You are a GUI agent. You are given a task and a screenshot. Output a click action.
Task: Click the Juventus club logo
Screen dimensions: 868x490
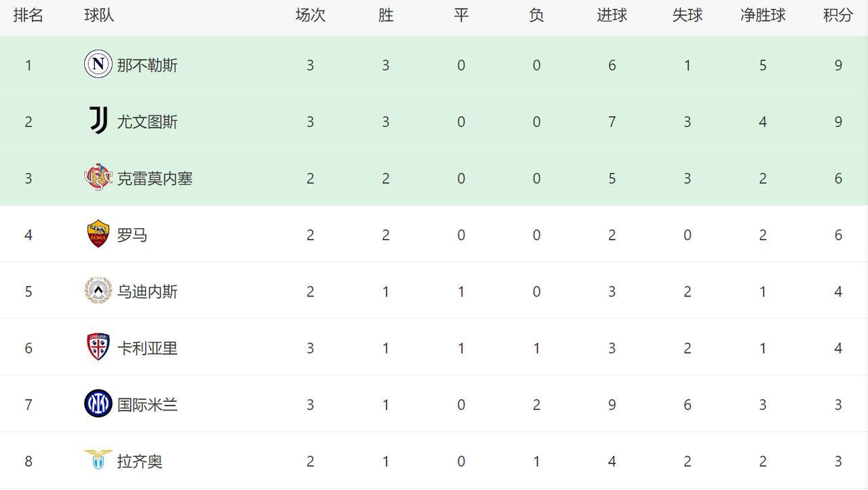coord(98,121)
